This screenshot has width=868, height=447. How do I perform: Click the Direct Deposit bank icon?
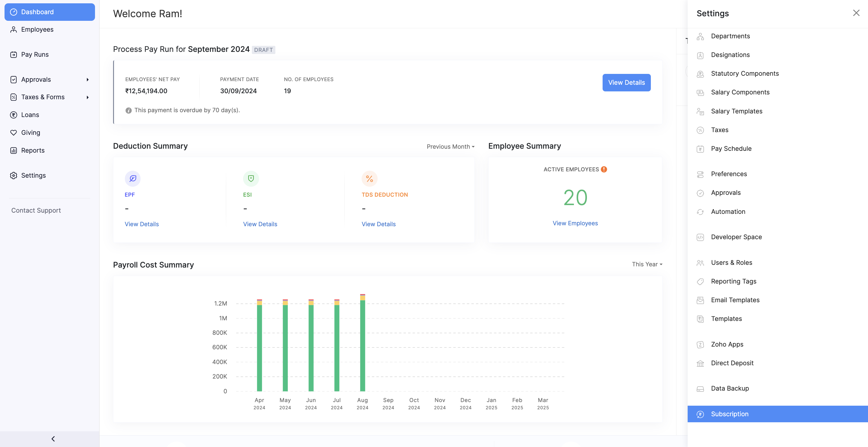[700, 363]
